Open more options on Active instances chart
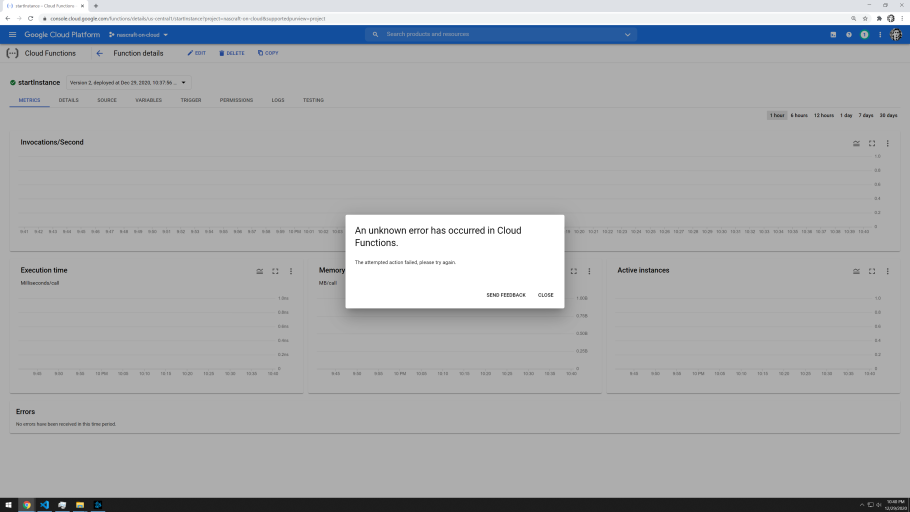Viewport: 910px width, 512px height. point(887,271)
